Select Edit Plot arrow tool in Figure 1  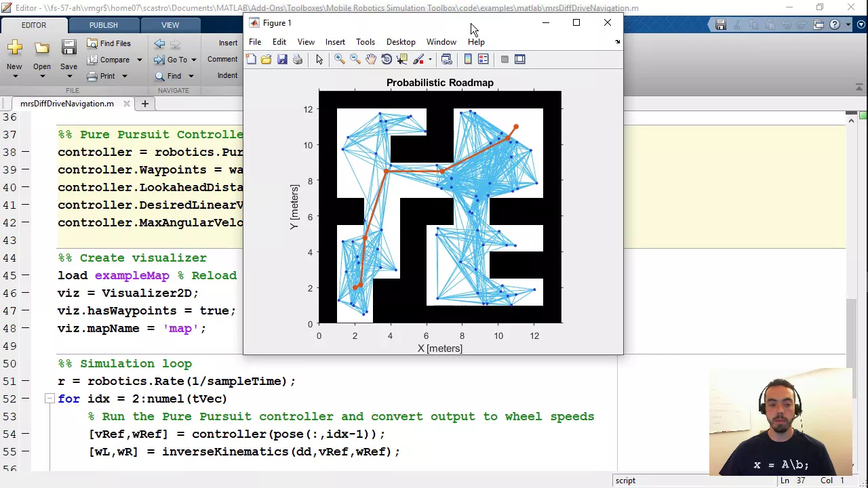[319, 60]
